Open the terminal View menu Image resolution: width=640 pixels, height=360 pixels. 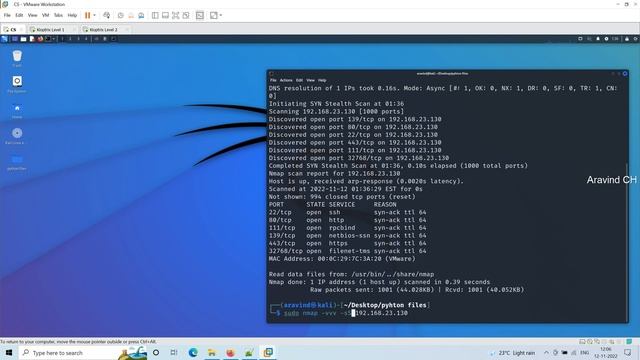[x=310, y=80]
